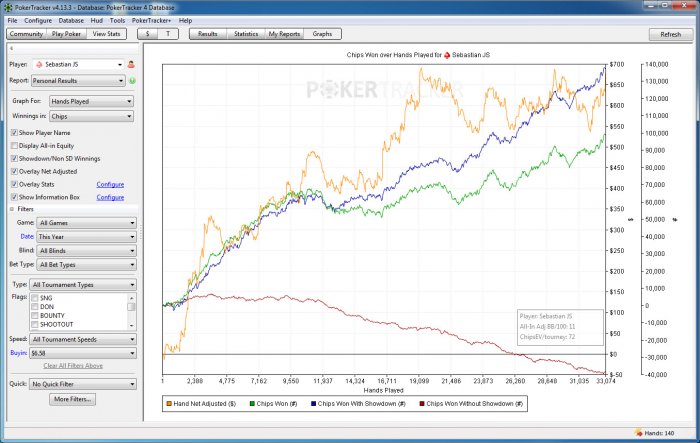700x443 pixels.
Task: Open the Configure menu
Action: tap(38, 21)
